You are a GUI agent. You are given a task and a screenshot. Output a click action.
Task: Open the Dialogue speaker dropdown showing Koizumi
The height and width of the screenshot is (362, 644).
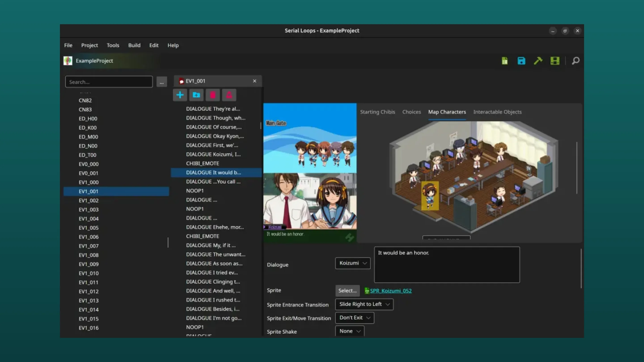coord(353,263)
